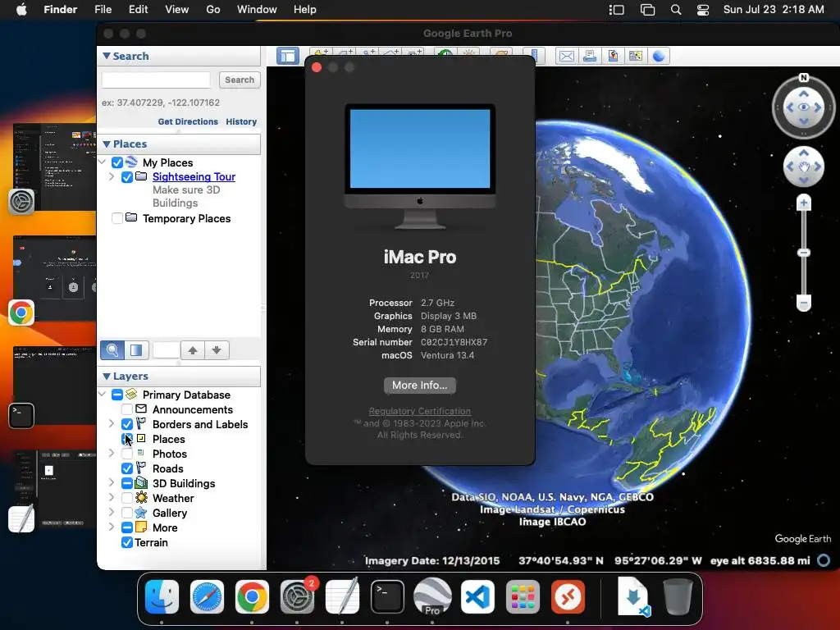Collapse the Search panel triangle
Viewport: 840px width, 630px height.
tap(106, 56)
